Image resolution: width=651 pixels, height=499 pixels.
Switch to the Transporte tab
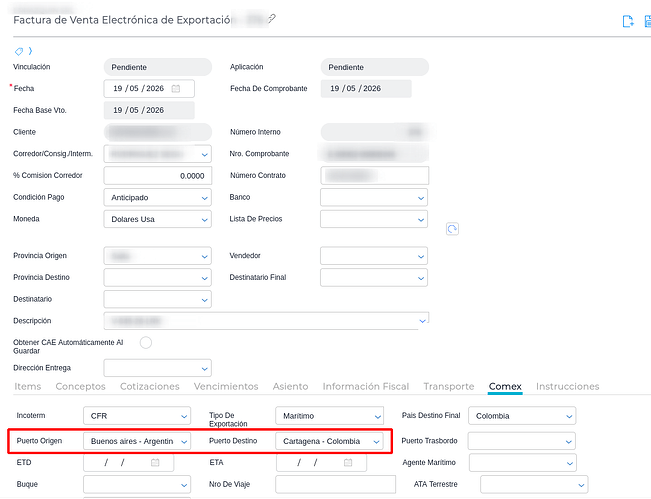point(449,386)
